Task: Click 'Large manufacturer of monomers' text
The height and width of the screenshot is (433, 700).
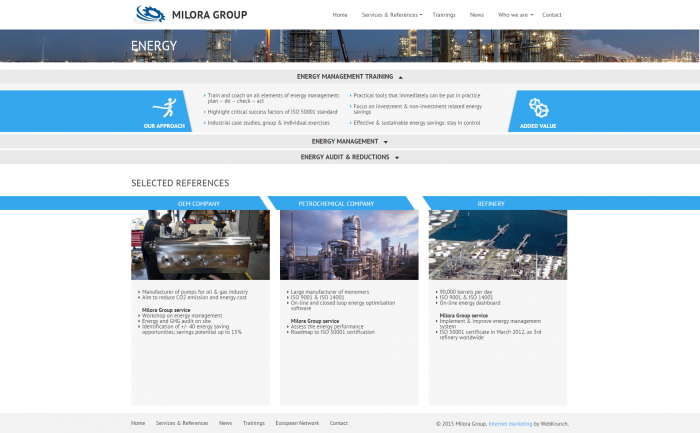Action: [x=330, y=292]
